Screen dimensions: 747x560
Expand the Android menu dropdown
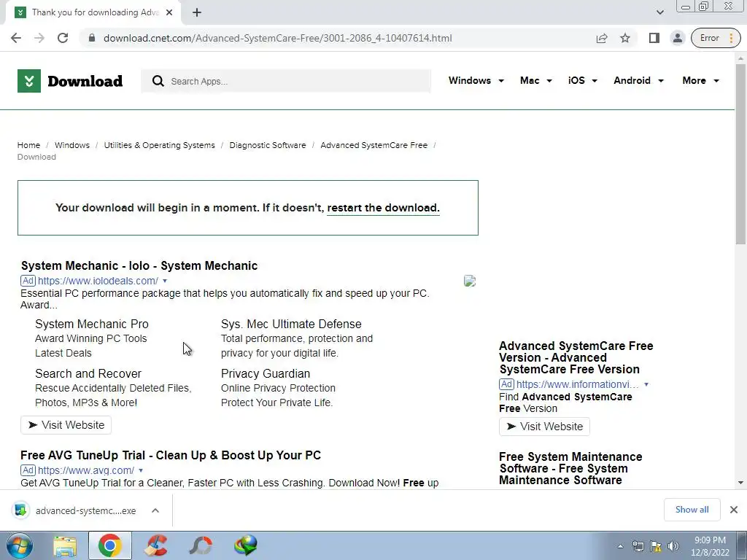pyautogui.click(x=638, y=80)
